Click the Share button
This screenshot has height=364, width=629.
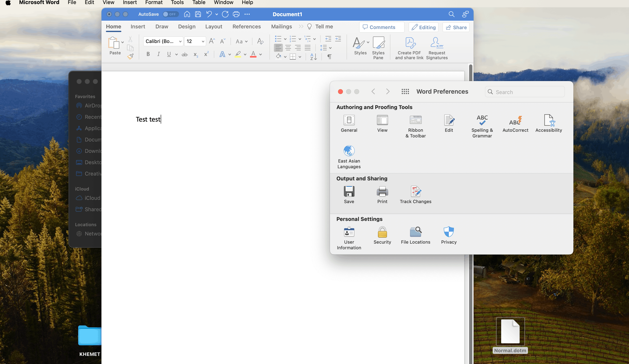click(x=456, y=27)
